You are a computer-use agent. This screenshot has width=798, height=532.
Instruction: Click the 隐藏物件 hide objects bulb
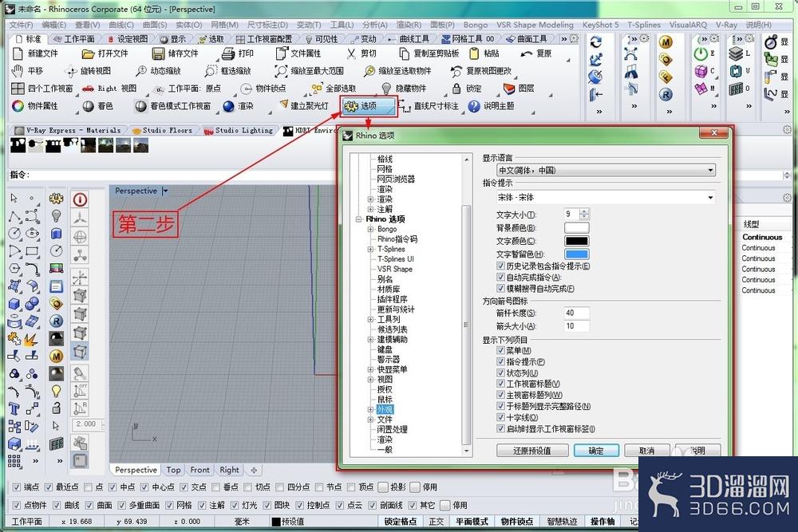click(387, 89)
